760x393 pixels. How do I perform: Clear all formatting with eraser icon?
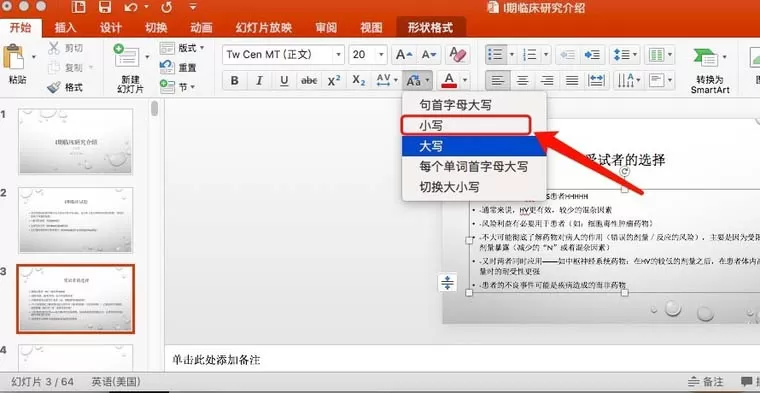click(x=458, y=54)
